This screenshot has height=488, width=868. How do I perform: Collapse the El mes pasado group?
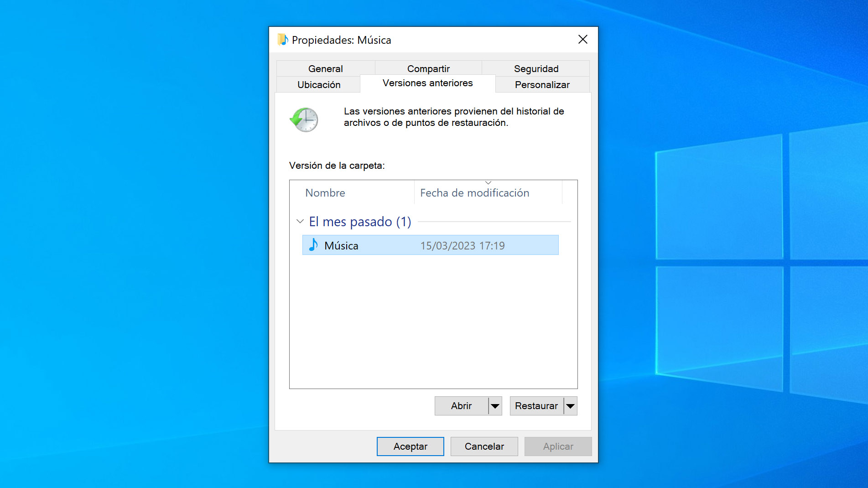(300, 221)
